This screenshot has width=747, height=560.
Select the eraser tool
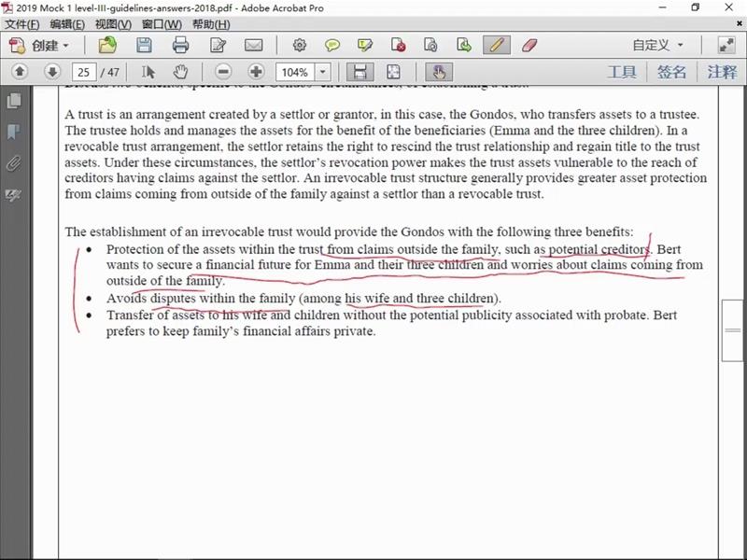coord(529,45)
